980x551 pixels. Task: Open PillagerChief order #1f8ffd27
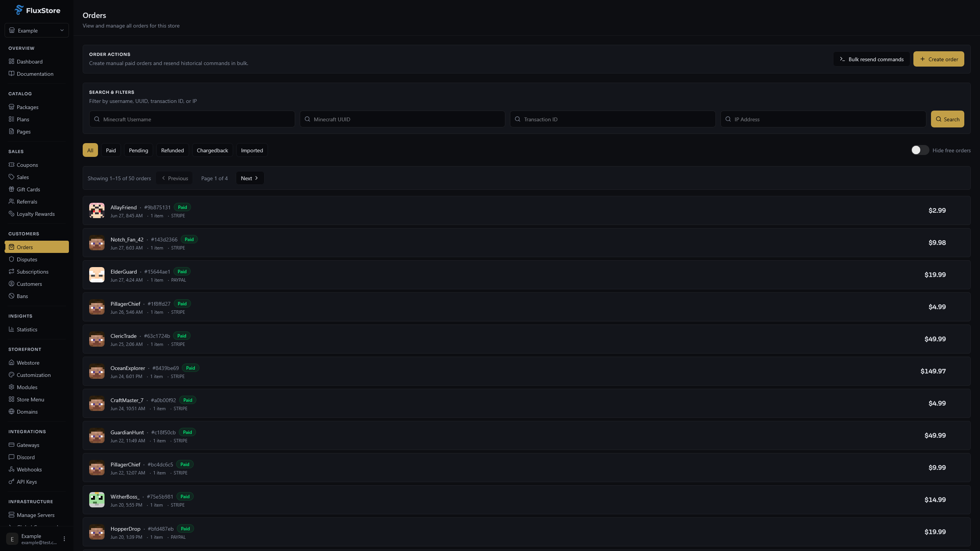click(526, 307)
